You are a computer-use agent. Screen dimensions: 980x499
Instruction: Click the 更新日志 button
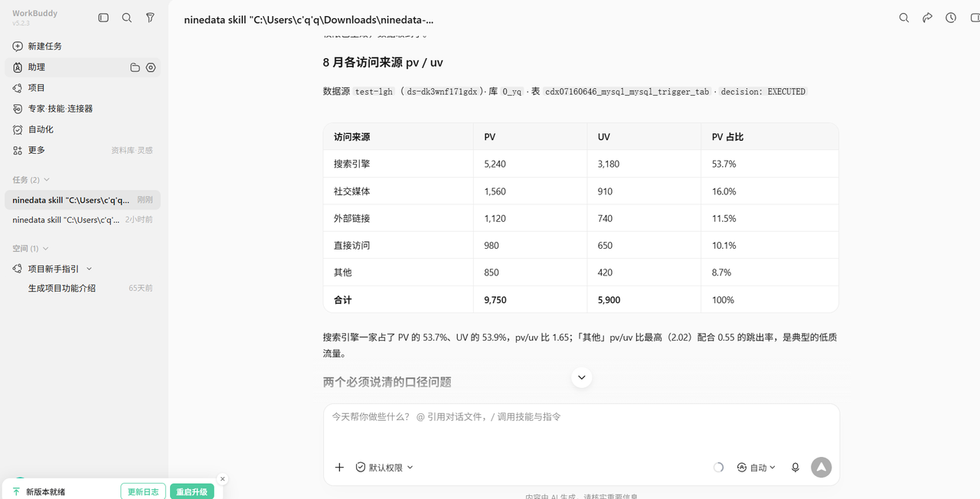[x=143, y=491]
